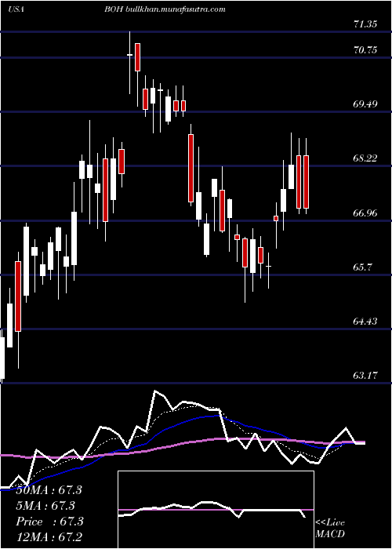This screenshot has height=549, width=392.
Task: Click the 65.7 price level label
Action: (x=362, y=267)
